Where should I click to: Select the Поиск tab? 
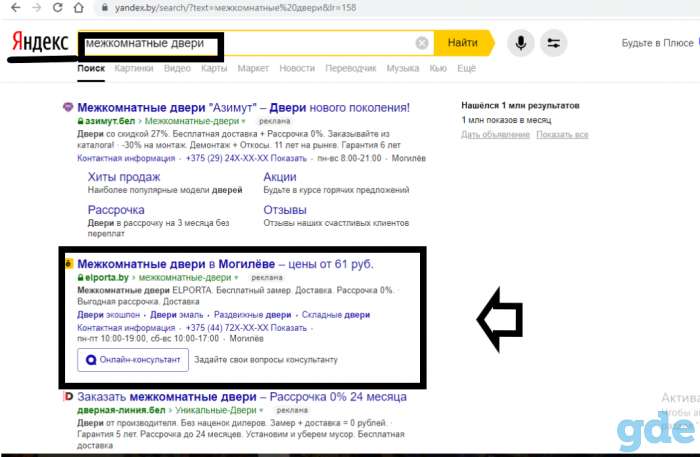click(x=91, y=68)
